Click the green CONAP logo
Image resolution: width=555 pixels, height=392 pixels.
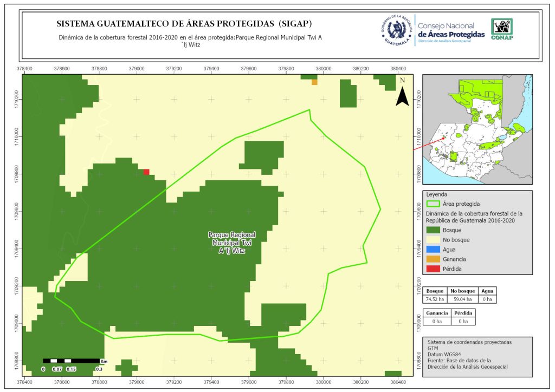tap(501, 29)
